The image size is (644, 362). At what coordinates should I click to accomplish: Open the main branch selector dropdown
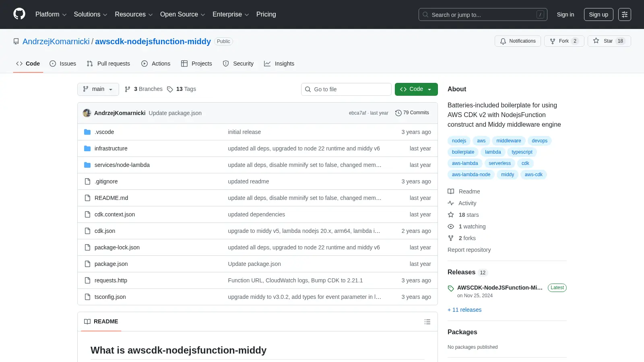pos(98,89)
